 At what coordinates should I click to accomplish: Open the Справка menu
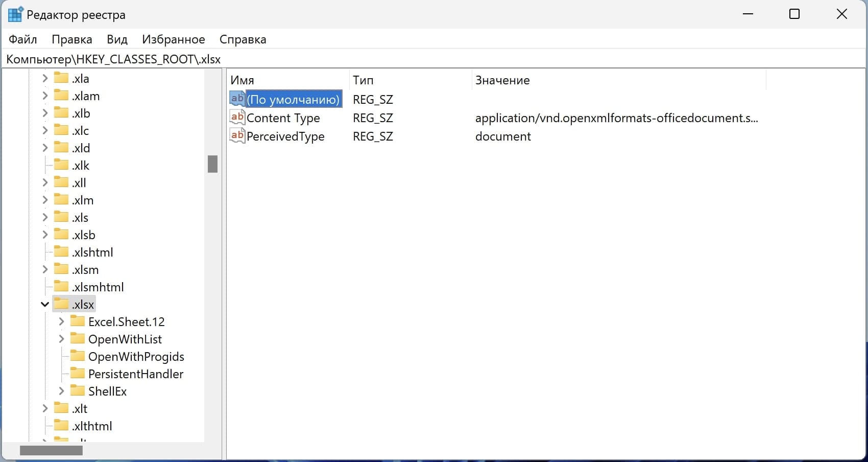(243, 39)
